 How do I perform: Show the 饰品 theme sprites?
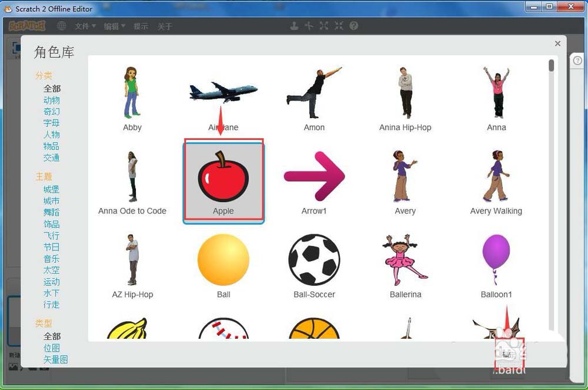click(52, 224)
